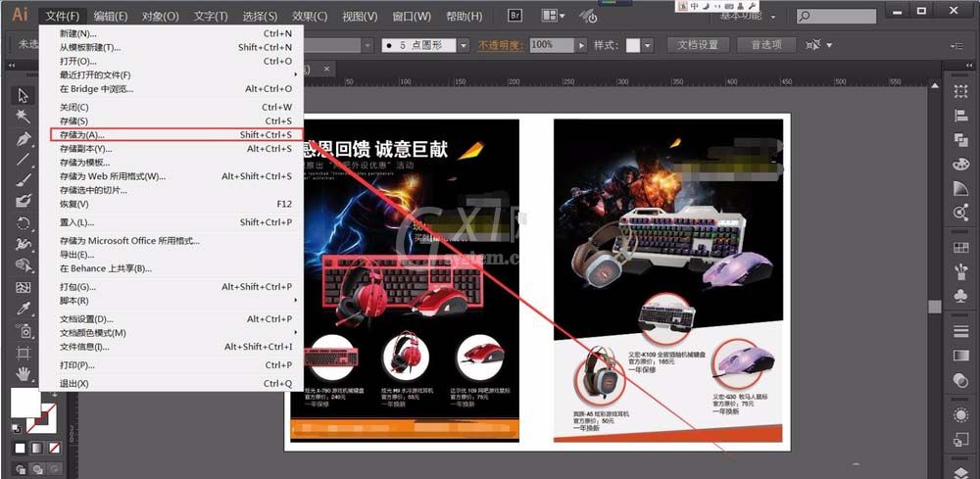The image size is (980, 479).
Task: Select the Hand tool
Action: (24, 374)
